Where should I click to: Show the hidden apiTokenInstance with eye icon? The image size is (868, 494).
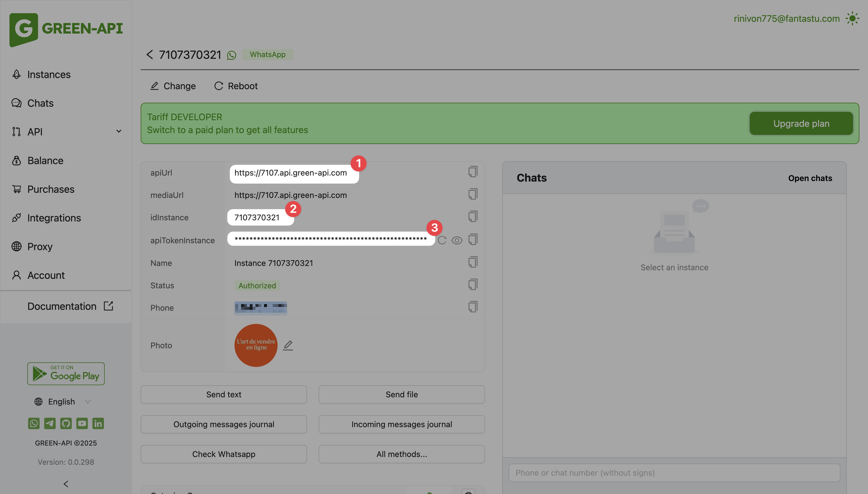click(x=457, y=240)
